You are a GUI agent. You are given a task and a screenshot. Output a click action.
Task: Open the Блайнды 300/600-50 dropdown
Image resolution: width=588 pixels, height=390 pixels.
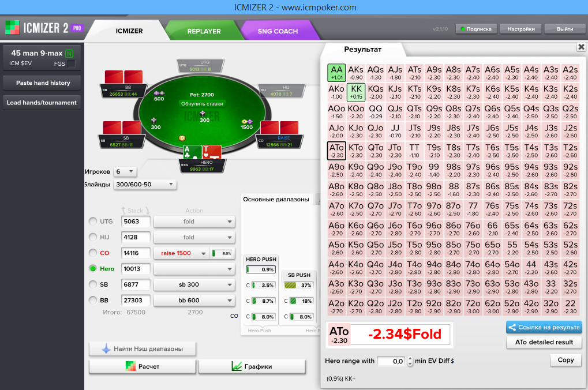(x=145, y=185)
